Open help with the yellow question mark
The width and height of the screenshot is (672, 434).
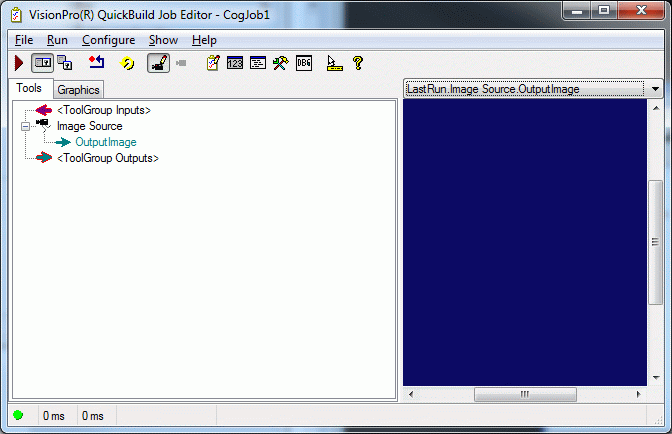[358, 63]
